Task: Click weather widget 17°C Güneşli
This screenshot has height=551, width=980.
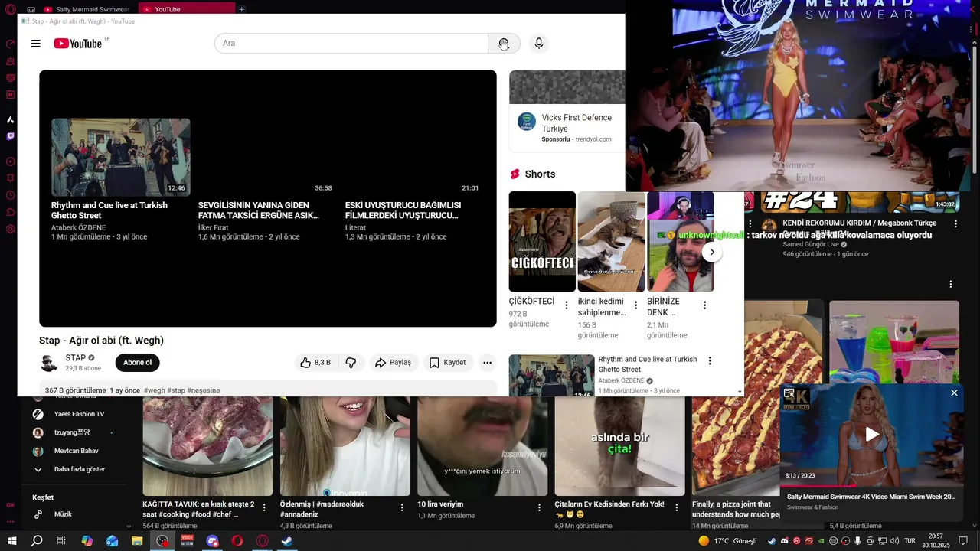Action: [x=727, y=541]
